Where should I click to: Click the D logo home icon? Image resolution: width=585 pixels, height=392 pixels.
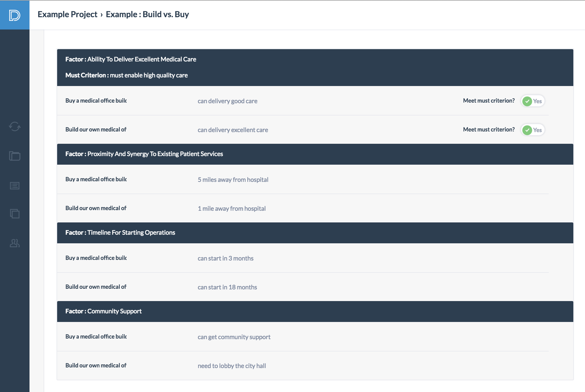click(14, 15)
